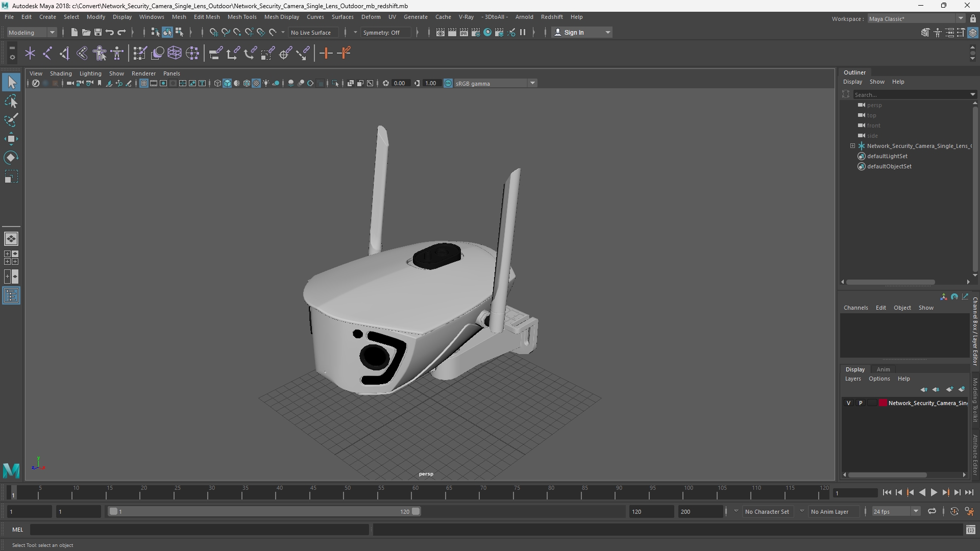Toggle layer visibility V box
Screen dimensions: 980x551
848,403
